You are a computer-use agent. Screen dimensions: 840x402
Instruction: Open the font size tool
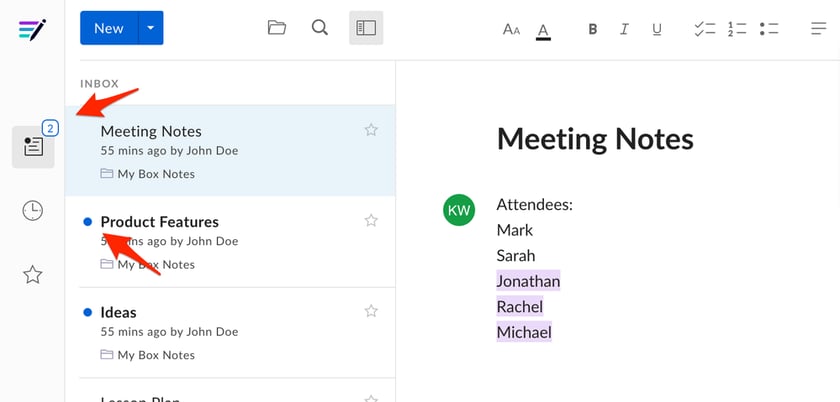pos(511,29)
